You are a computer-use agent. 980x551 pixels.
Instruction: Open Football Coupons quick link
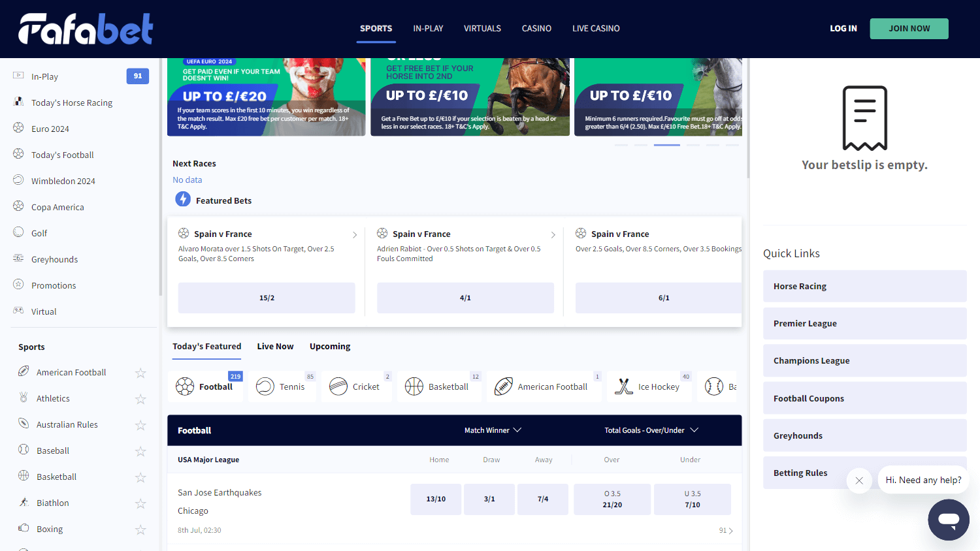(865, 398)
